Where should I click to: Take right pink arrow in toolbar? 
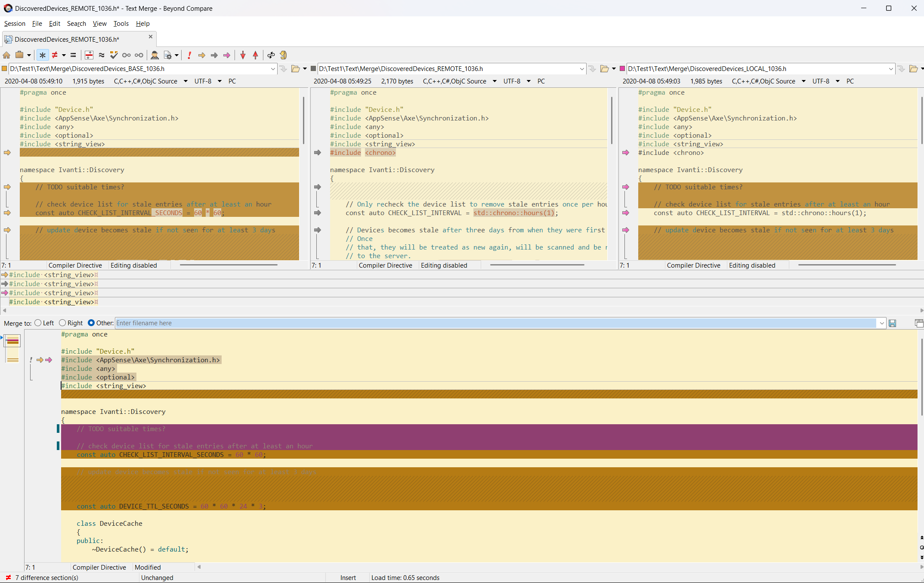coord(227,55)
